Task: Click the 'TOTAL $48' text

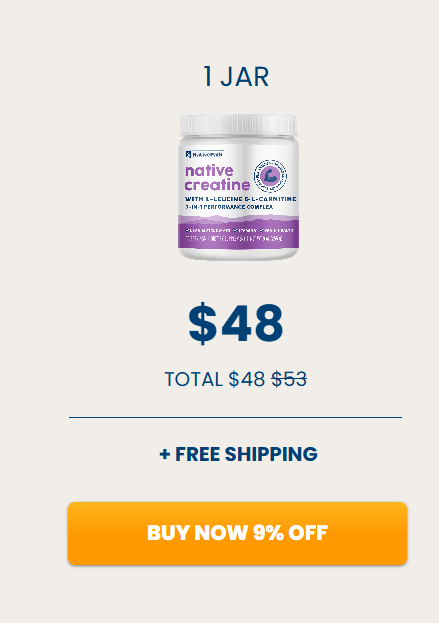Action: click(215, 379)
